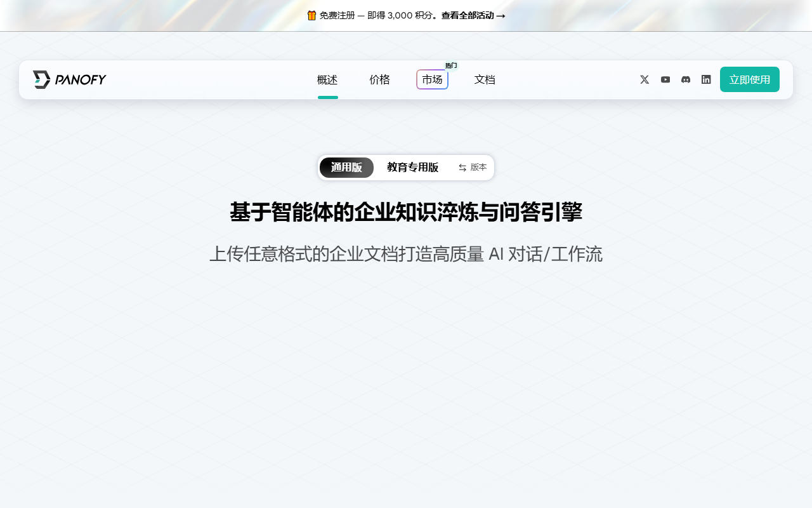Viewport: 812px width, 508px height.
Task: Open the 市场 nav item
Action: pos(432,80)
